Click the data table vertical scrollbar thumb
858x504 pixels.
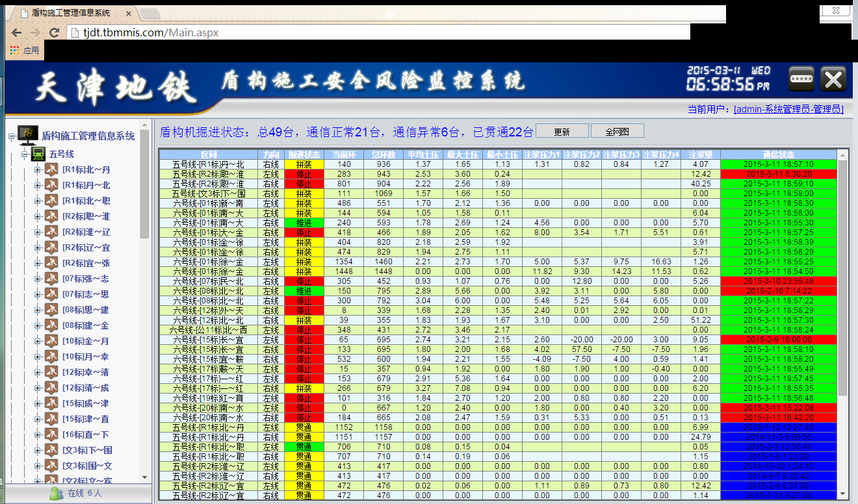843,278
